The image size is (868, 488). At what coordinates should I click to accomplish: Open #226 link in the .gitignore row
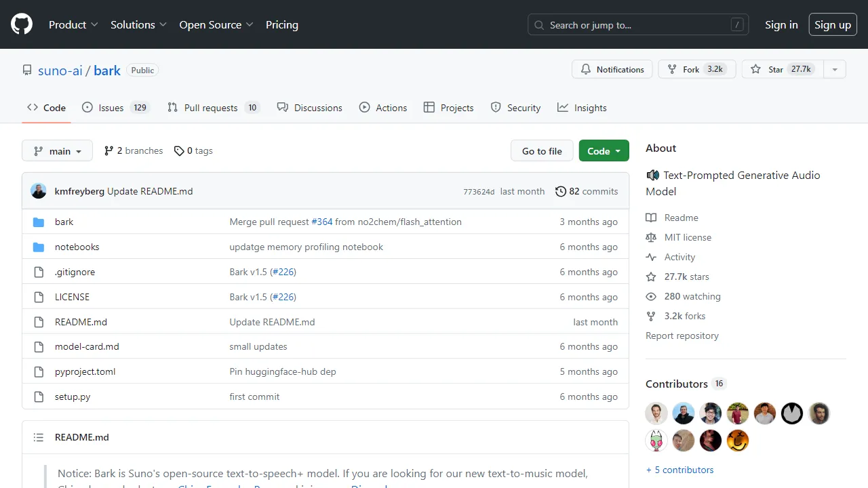click(283, 272)
